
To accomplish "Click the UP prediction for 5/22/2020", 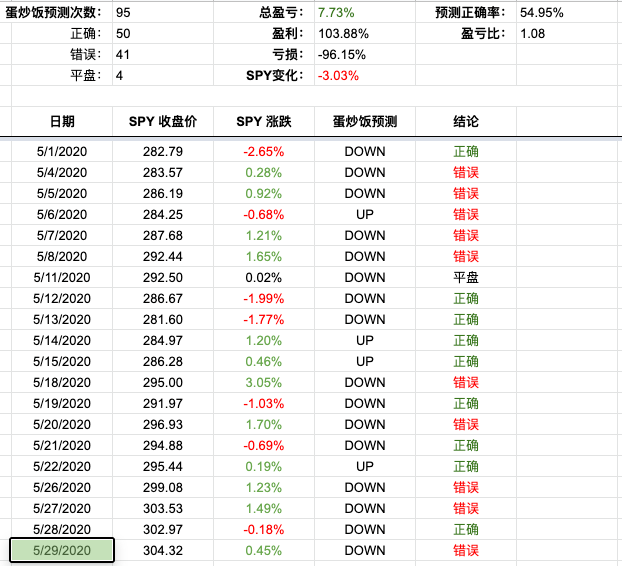I will (365, 467).
